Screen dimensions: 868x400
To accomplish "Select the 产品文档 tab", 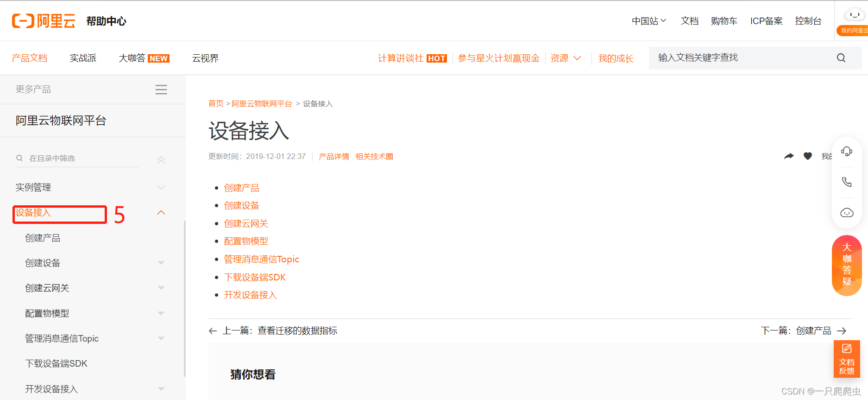I will (x=30, y=58).
